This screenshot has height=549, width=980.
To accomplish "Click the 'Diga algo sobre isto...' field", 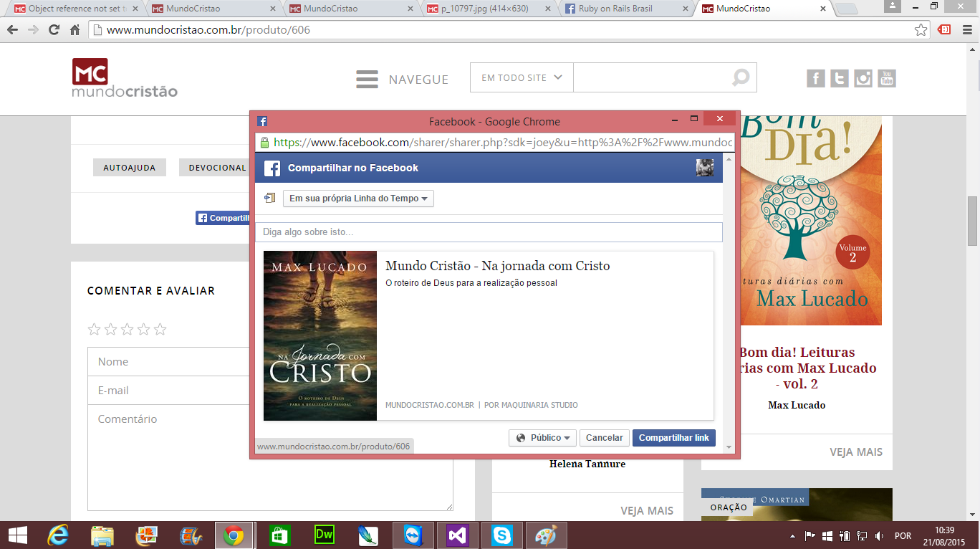I will (489, 232).
